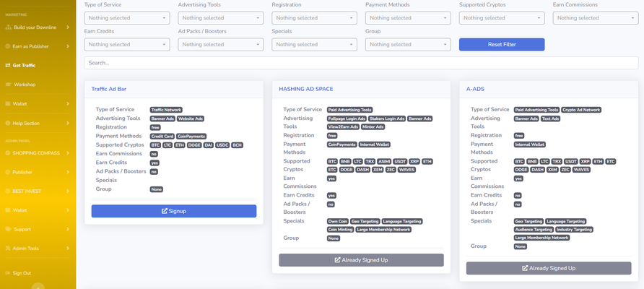Image resolution: width=644 pixels, height=289 pixels.
Task: Click the Build your Downline hierarchy icon
Action: click(x=8, y=27)
